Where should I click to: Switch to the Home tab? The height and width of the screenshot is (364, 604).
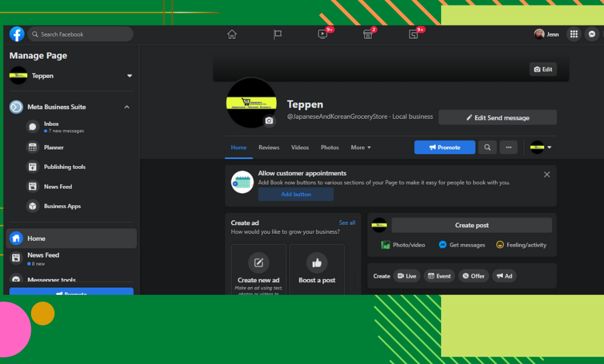(239, 148)
